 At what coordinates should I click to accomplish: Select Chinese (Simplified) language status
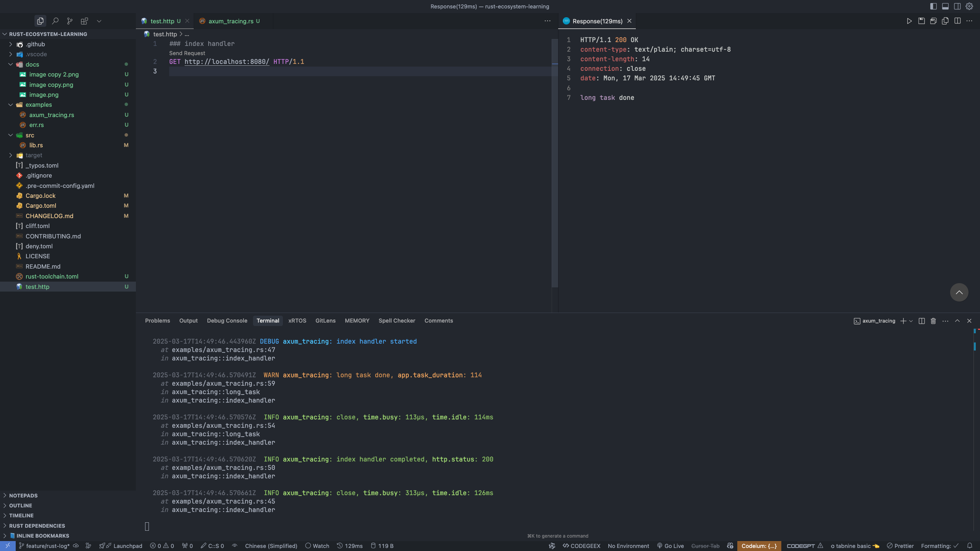tap(271, 546)
